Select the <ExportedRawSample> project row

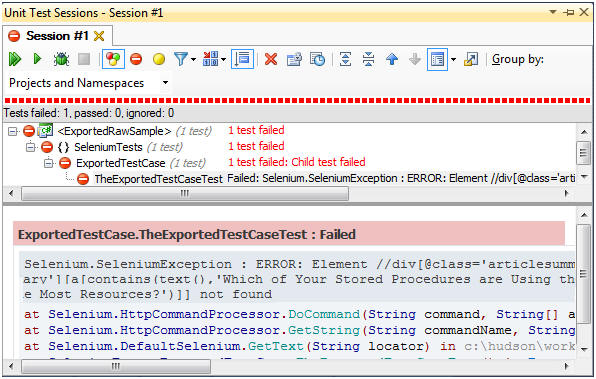(x=114, y=131)
